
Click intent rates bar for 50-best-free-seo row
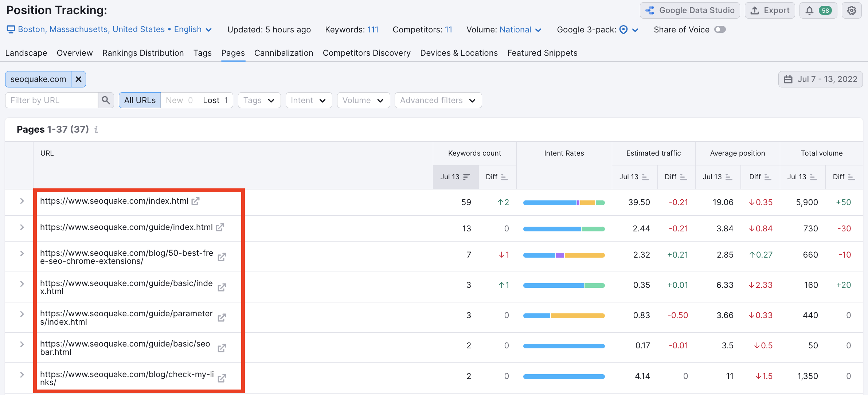(564, 255)
